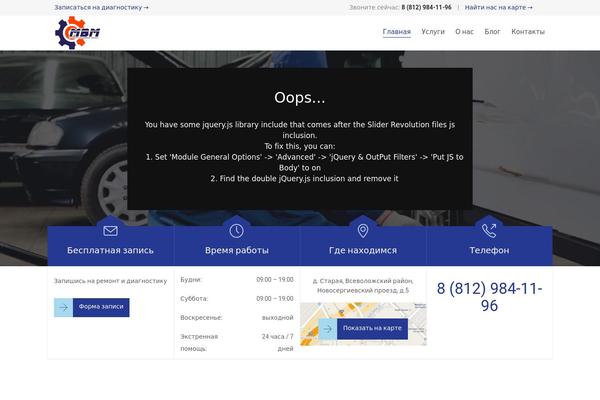Click the large phone number under Телефон
Viewport: 600px width, 400px height.
click(489, 297)
